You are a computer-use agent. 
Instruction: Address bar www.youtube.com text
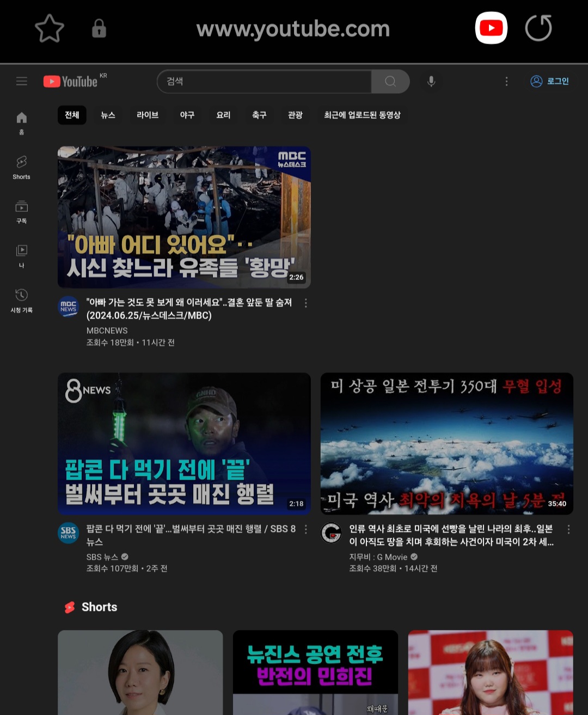point(293,29)
